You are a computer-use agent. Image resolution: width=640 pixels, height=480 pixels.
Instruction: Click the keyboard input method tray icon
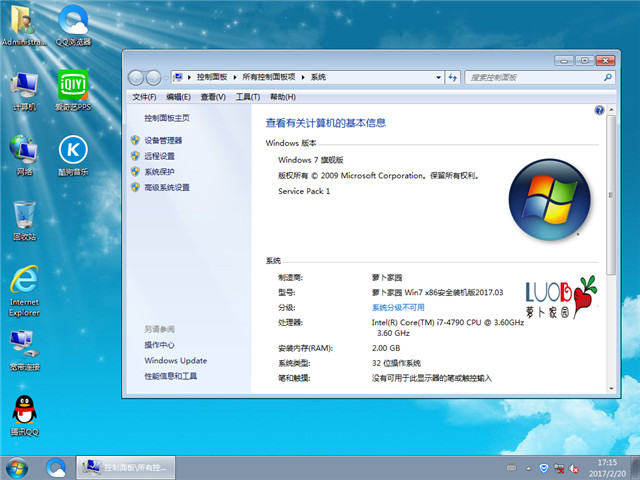(x=511, y=468)
